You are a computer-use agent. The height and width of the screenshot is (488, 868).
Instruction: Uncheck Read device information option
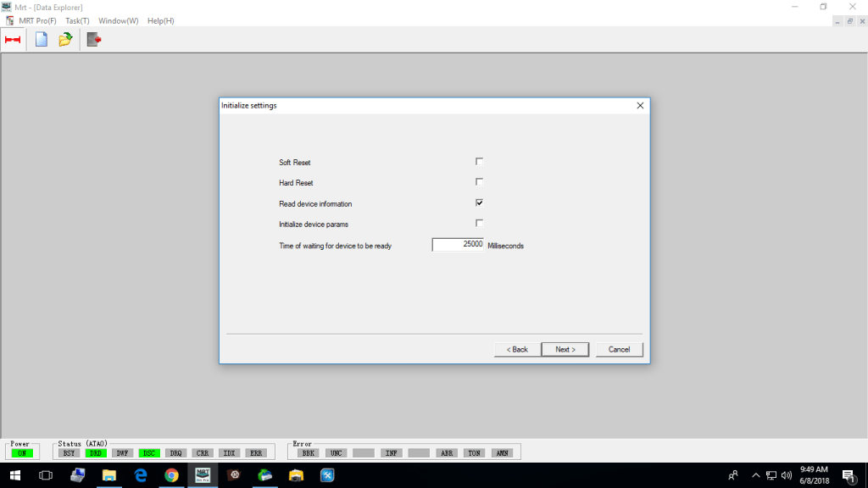(x=479, y=202)
